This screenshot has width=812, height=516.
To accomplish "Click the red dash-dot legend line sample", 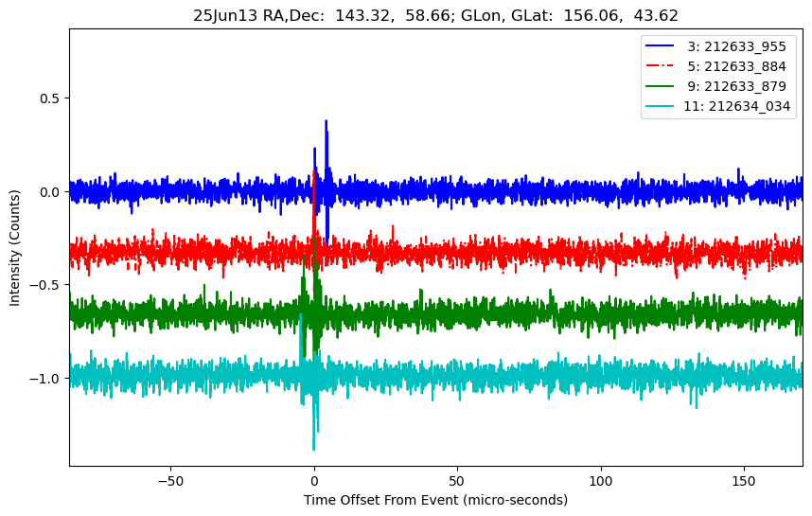I will (660, 65).
